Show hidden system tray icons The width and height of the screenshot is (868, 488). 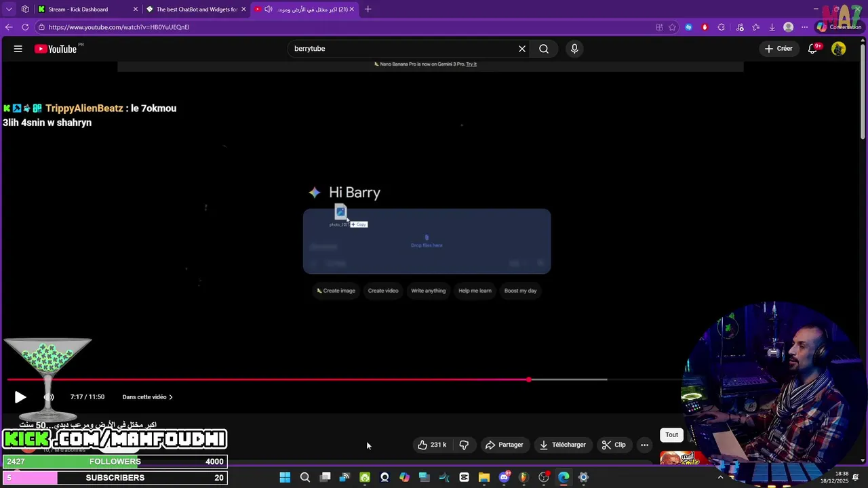click(x=720, y=477)
